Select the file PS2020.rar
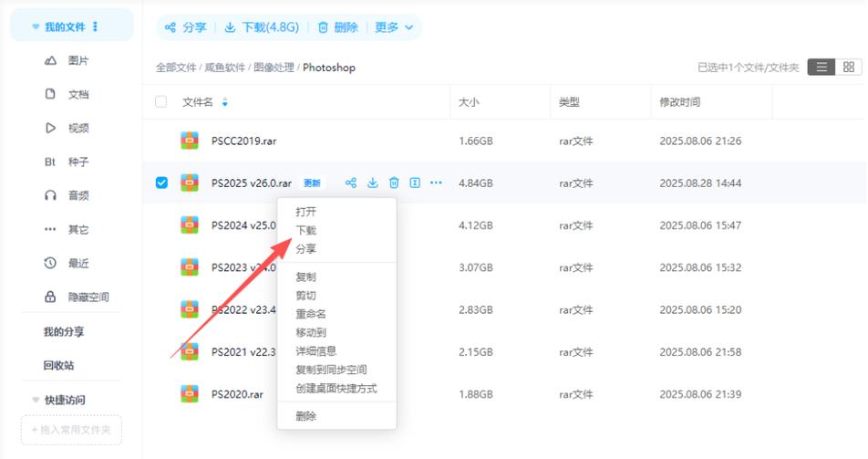 237,394
